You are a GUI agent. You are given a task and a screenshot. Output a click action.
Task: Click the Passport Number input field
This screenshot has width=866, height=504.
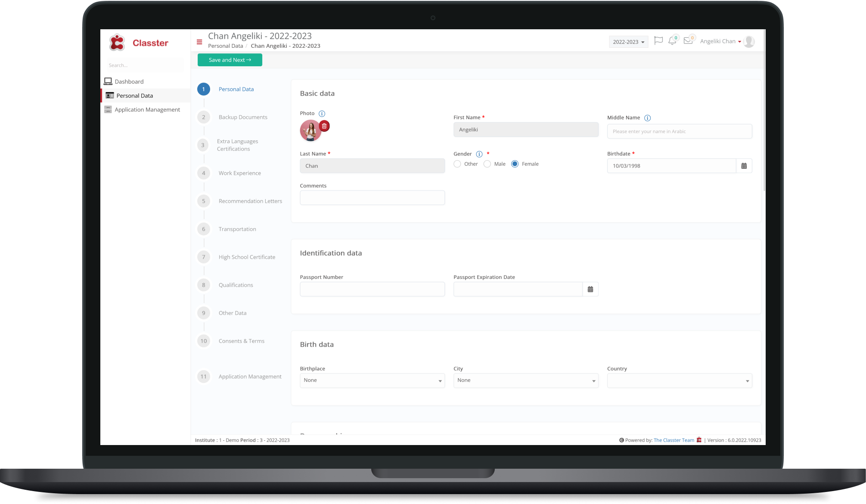[x=372, y=289]
